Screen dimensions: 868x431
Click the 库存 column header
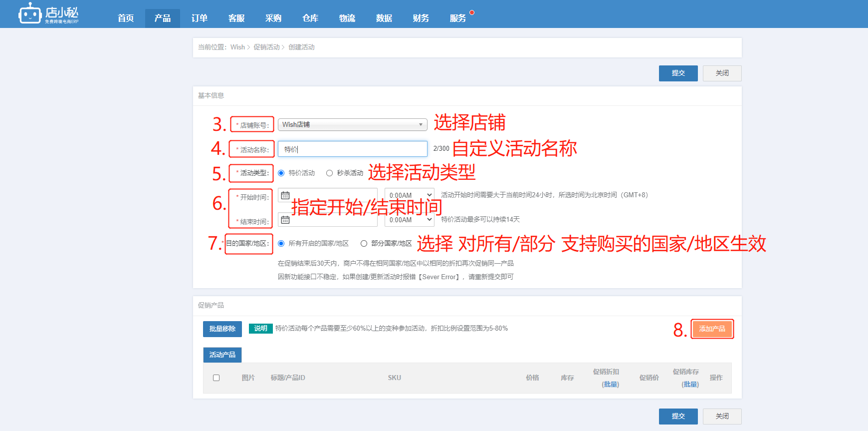(x=567, y=378)
